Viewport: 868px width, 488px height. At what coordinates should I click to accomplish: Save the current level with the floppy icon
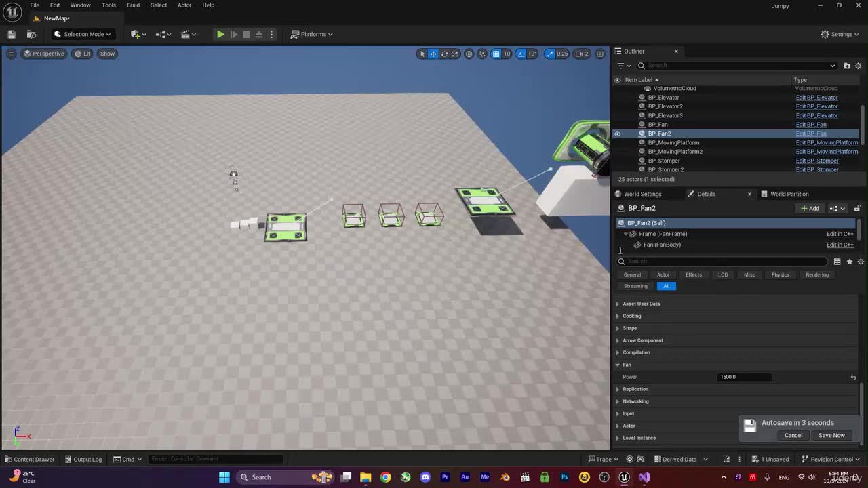[x=12, y=34]
